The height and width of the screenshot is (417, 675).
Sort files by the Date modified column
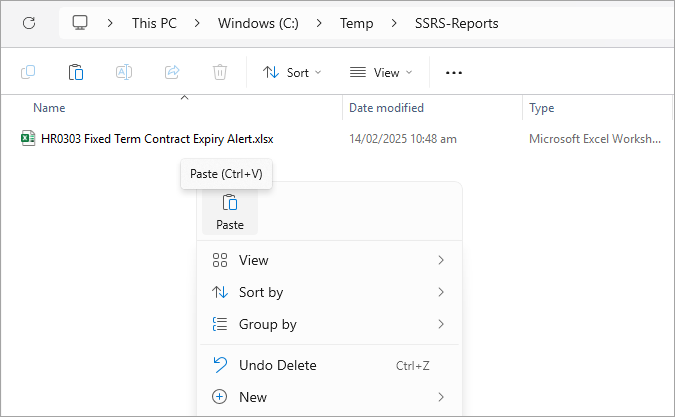[386, 108]
